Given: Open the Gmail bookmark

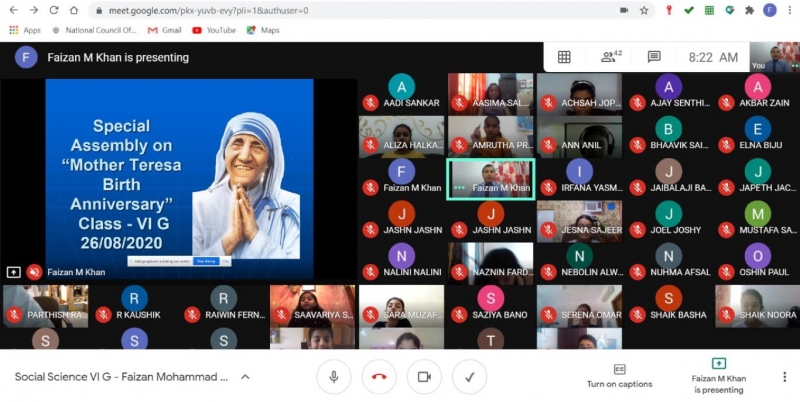Looking at the screenshot, I should [x=164, y=30].
